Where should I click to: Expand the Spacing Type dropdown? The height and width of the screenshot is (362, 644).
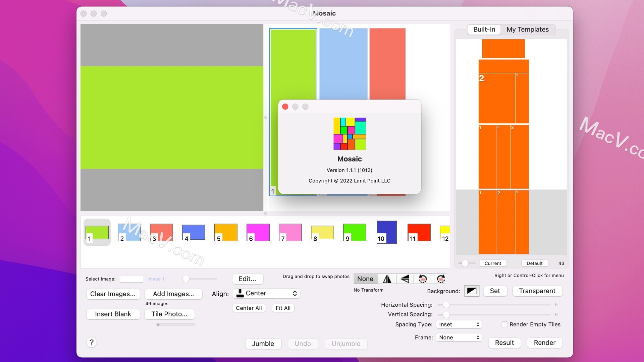pyautogui.click(x=458, y=324)
